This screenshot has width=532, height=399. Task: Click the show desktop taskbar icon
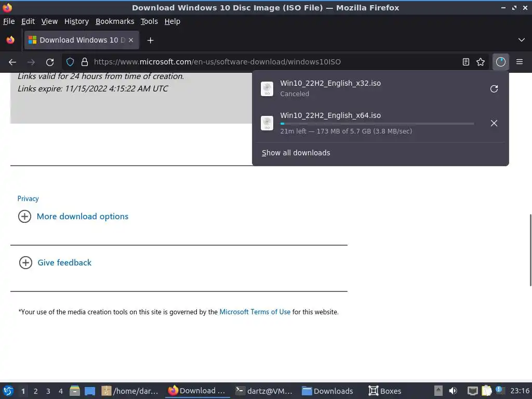tap(90, 391)
